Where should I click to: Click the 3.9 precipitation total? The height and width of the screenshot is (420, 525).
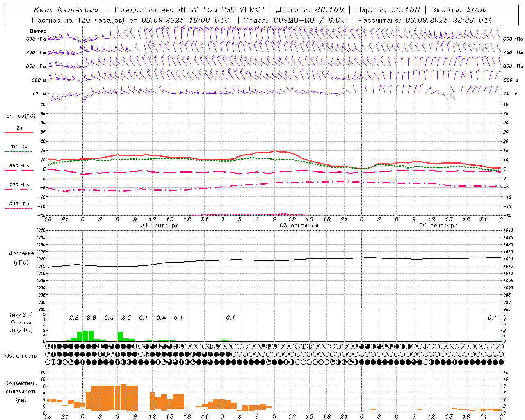[91, 318]
